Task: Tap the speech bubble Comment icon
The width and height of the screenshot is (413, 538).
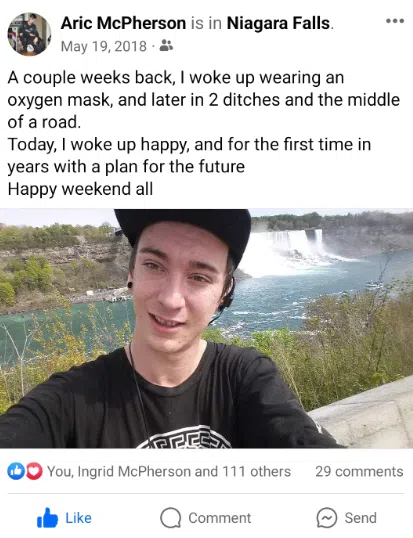Action: coord(170,518)
